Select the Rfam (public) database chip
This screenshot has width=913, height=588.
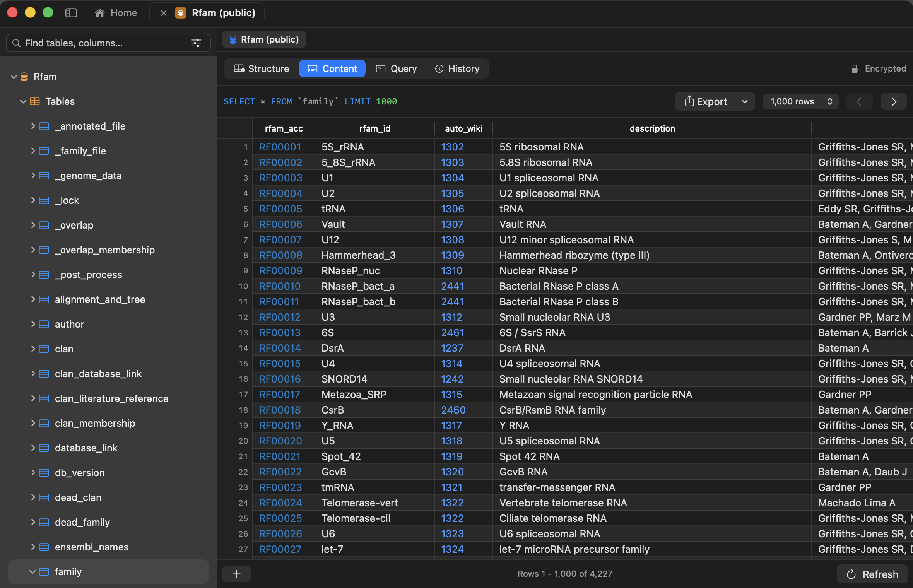(264, 39)
